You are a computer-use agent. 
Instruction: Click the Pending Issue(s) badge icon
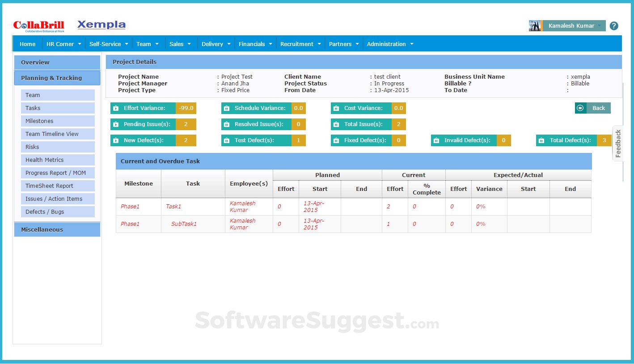point(116,124)
